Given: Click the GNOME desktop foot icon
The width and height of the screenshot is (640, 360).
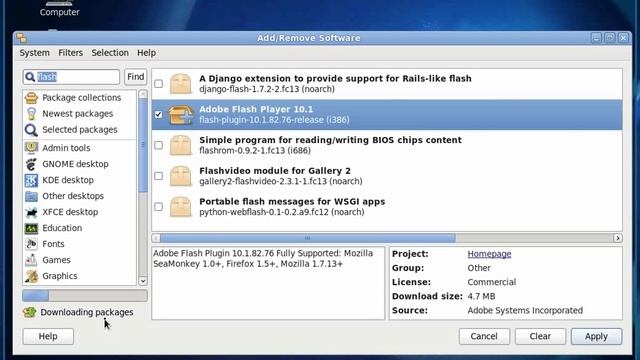Looking at the screenshot, I should [x=31, y=164].
